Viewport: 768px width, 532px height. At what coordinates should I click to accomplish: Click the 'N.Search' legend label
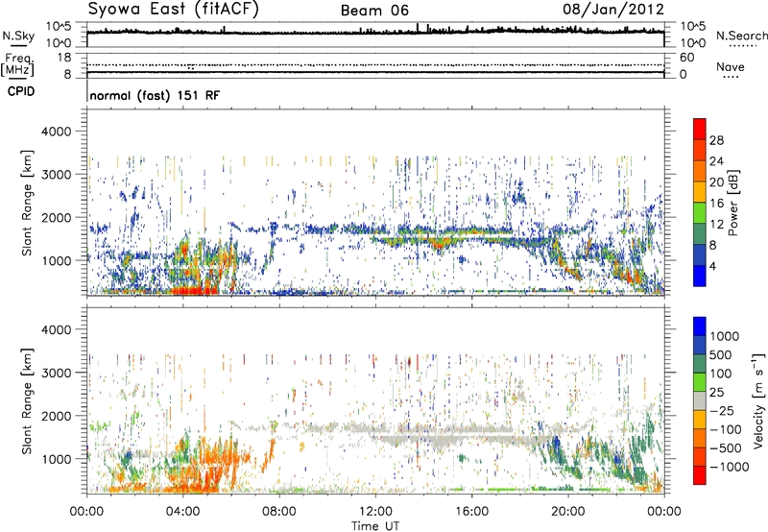pyautogui.click(x=741, y=36)
